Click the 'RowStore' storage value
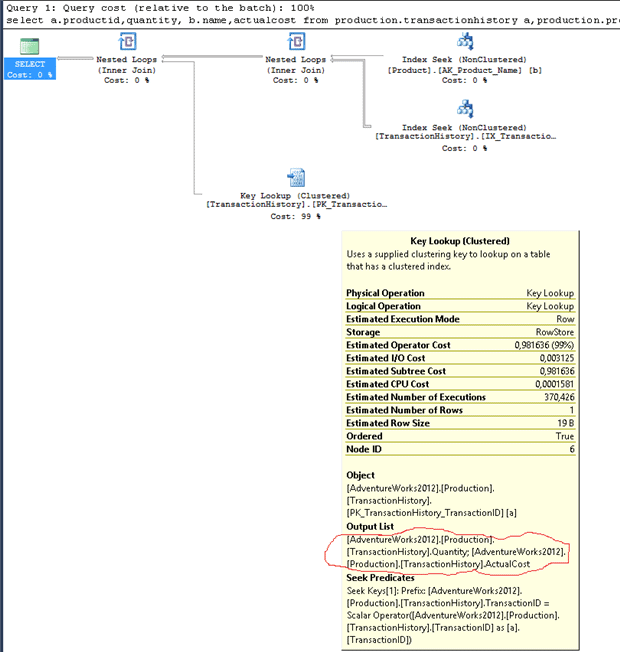620x652 pixels. pyautogui.click(x=555, y=332)
